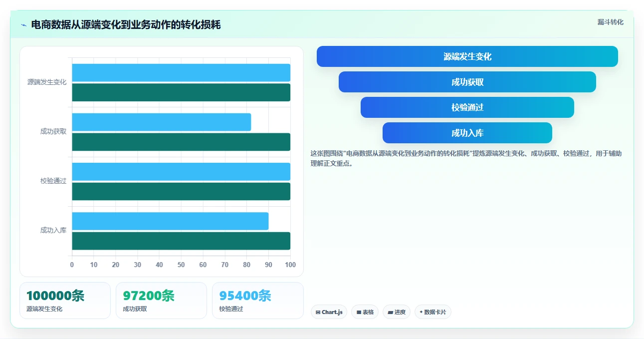Click the green bar for 成功入库
Viewport: 644px width, 339px height.
181,241
